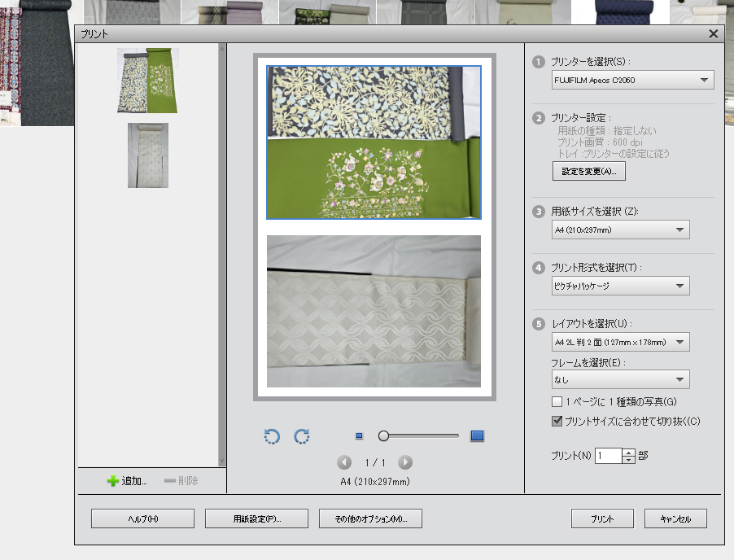Go to the previous page arrow

[344, 462]
